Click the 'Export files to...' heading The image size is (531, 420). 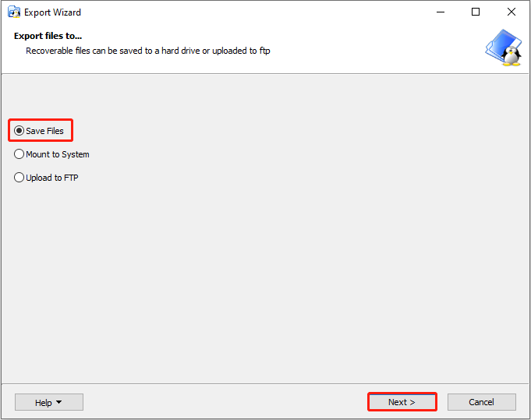(x=48, y=36)
